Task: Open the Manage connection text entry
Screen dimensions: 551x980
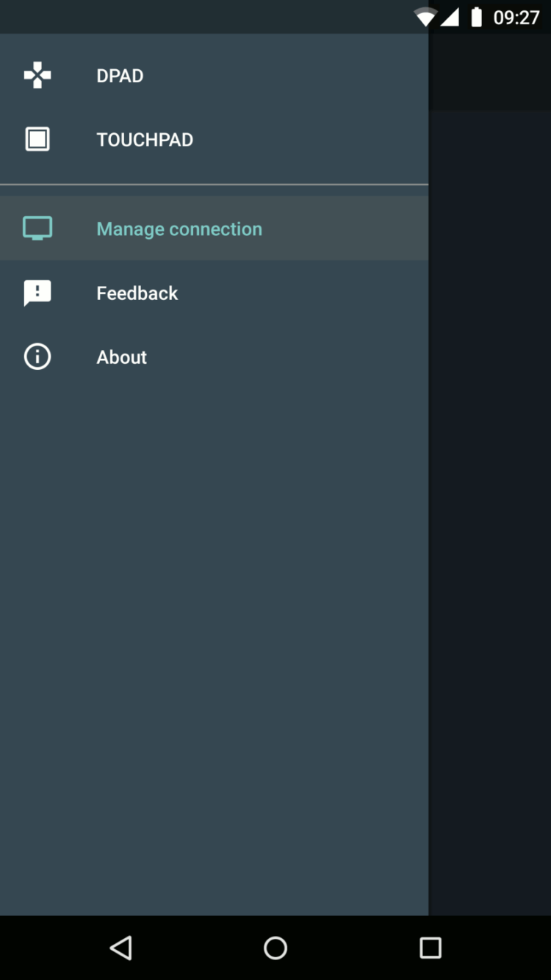Action: tap(179, 229)
